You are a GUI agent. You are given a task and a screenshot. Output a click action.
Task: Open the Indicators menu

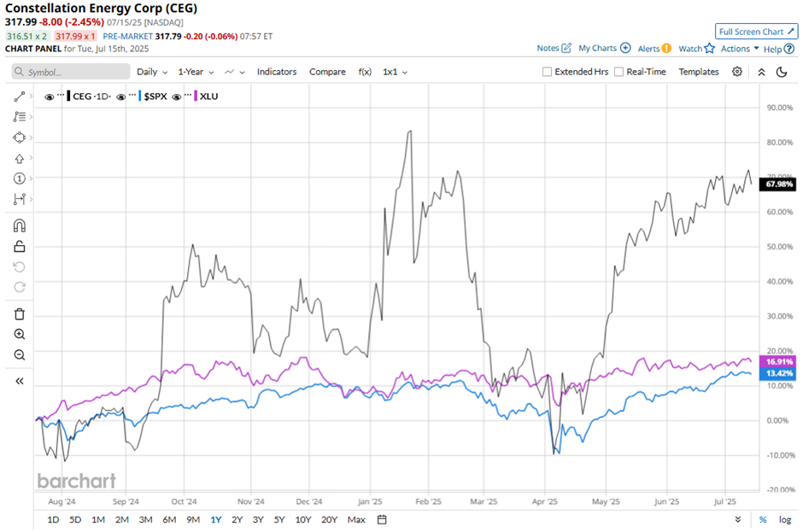277,72
